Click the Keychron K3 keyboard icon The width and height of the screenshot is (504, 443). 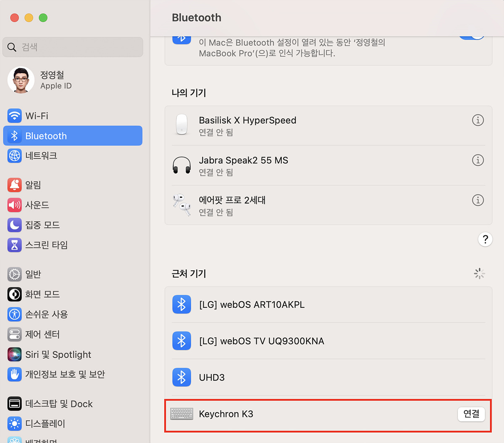coord(182,414)
